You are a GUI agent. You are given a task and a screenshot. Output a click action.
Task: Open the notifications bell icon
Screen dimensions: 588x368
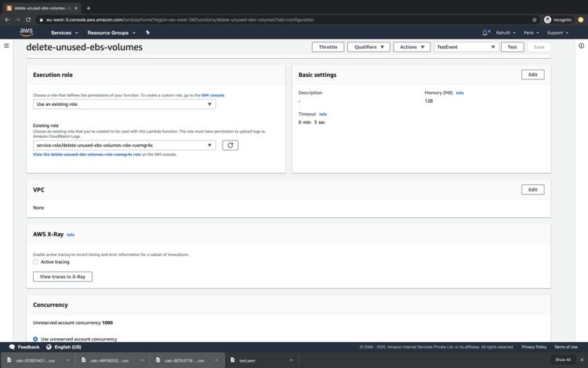tap(485, 33)
